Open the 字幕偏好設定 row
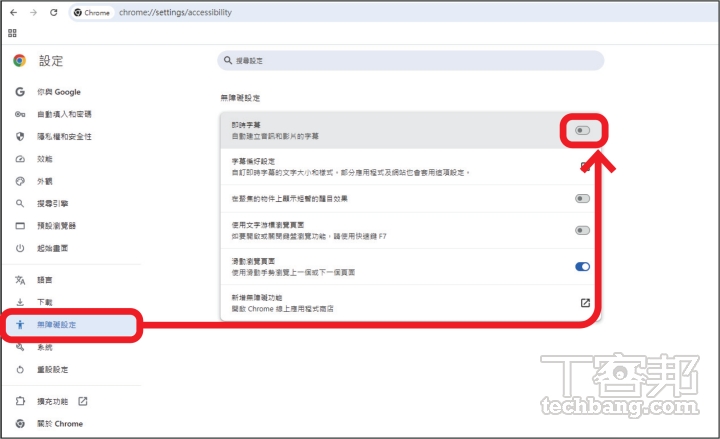 411,167
